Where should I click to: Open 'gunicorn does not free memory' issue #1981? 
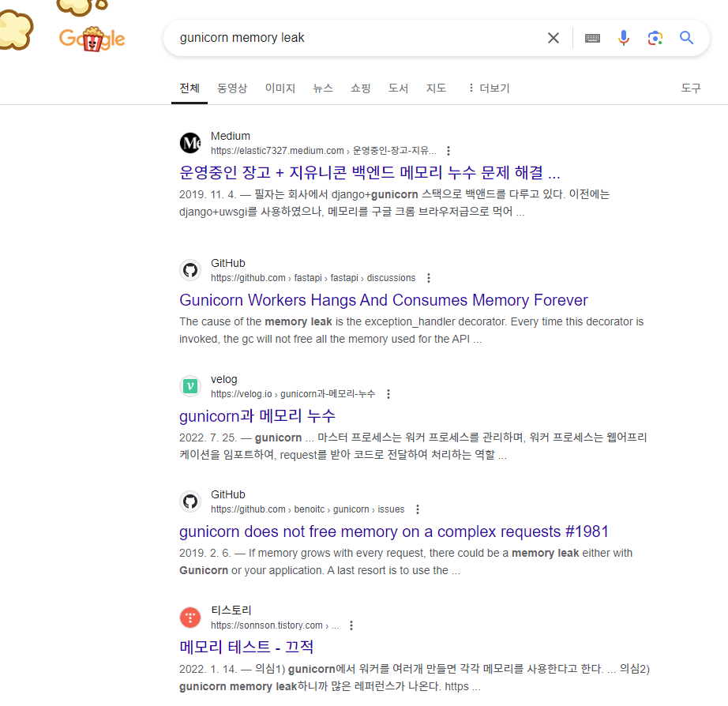(x=394, y=531)
